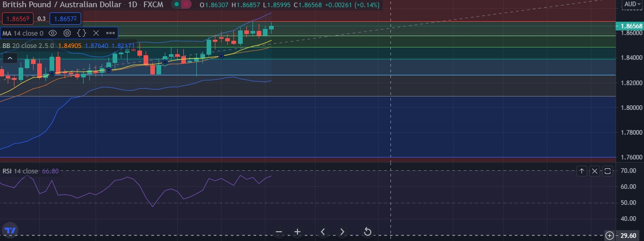Click the current price label 1.86568 on scale
Image resolution: width=644 pixels, height=241 pixels.
click(x=631, y=26)
